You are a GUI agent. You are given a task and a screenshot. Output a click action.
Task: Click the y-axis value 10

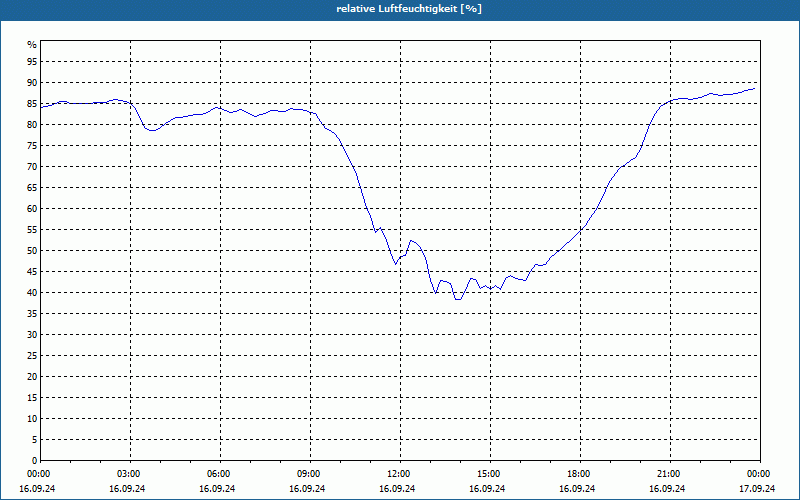(32, 419)
